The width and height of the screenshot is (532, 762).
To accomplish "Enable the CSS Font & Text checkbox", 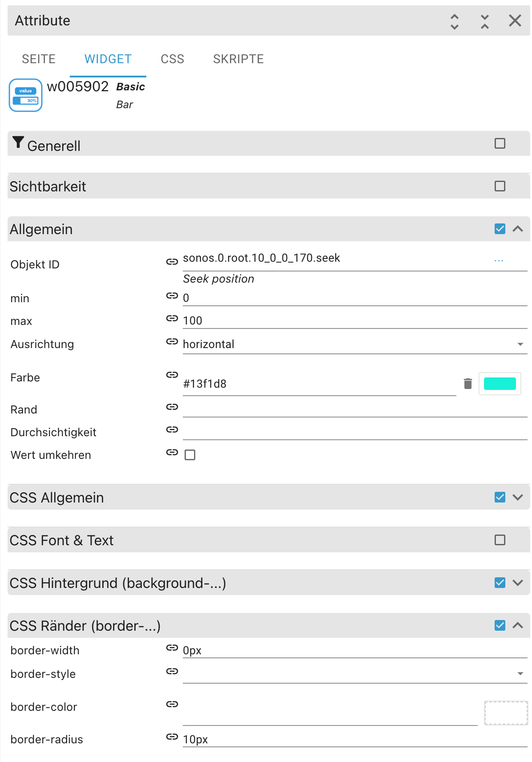I will point(500,540).
